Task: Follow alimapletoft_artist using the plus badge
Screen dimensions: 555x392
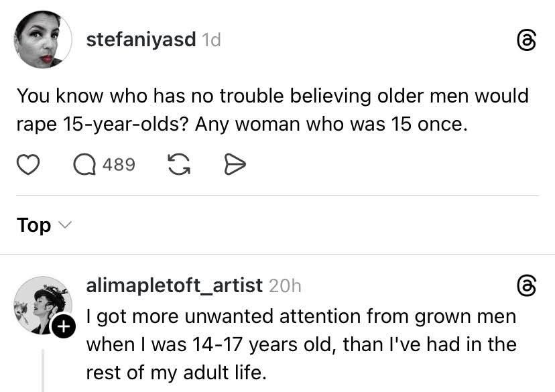Action: coord(63,327)
